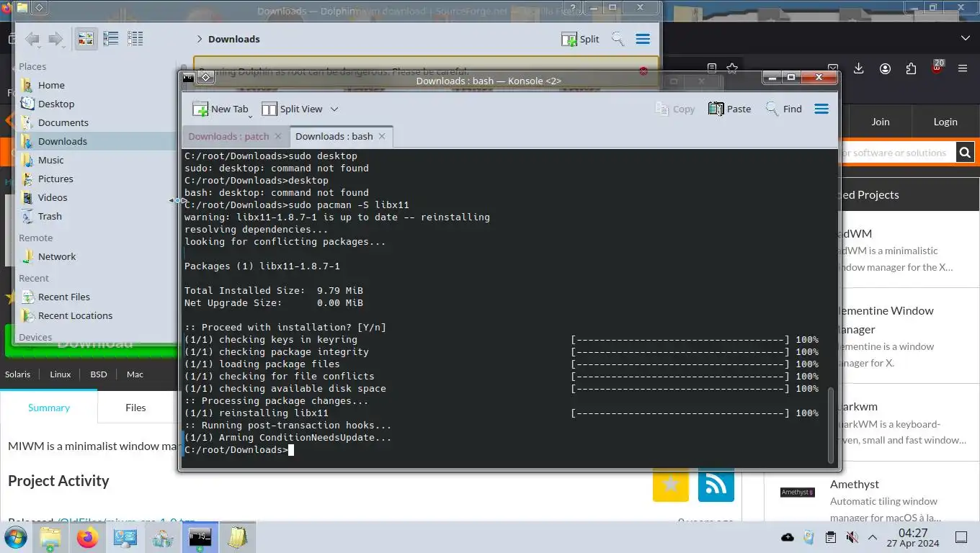The image size is (980, 553).
Task: Switch Dolphin to Compact view mode
Action: point(110,39)
